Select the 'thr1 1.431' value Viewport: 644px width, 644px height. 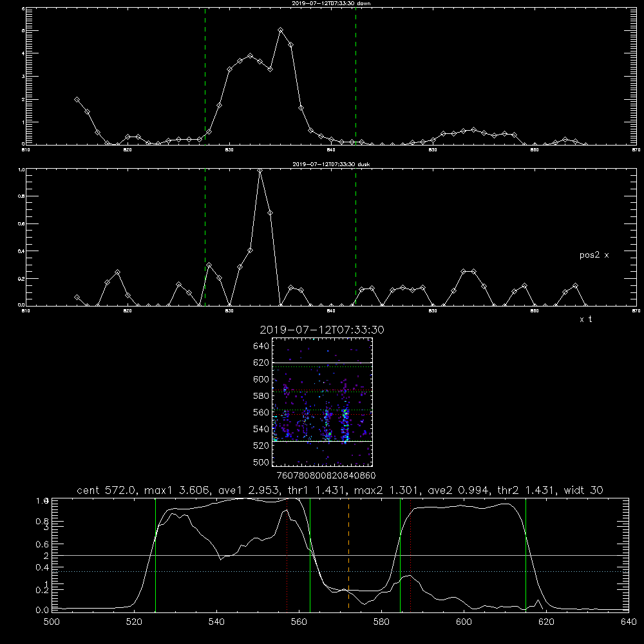pyautogui.click(x=316, y=490)
